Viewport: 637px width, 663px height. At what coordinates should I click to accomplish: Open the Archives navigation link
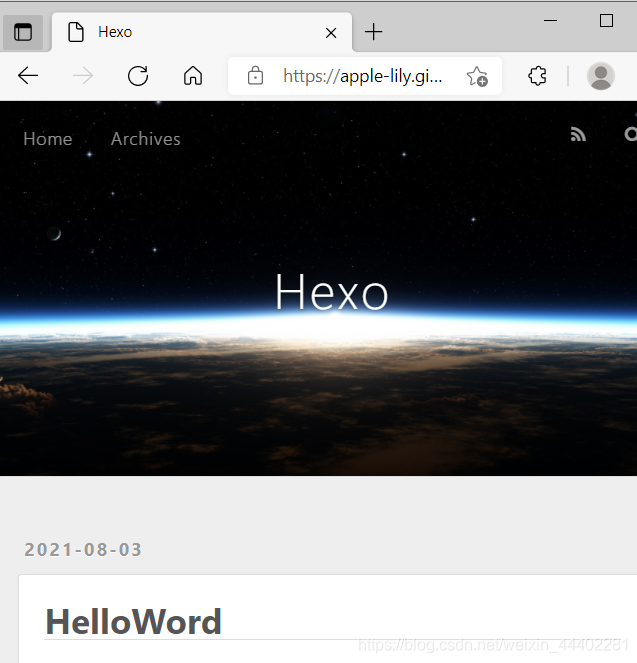(x=146, y=139)
